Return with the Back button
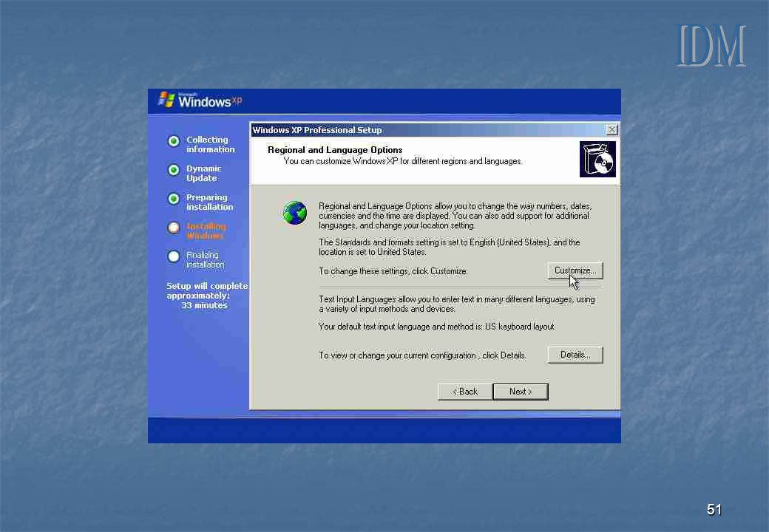Viewport: 769px width, 532px height. 465,392
